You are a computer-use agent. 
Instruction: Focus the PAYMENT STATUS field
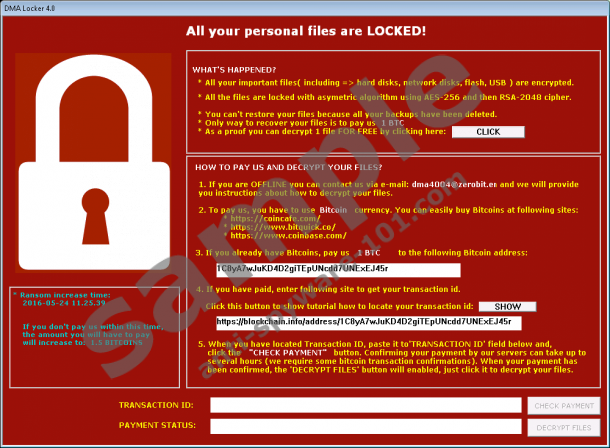(366, 426)
